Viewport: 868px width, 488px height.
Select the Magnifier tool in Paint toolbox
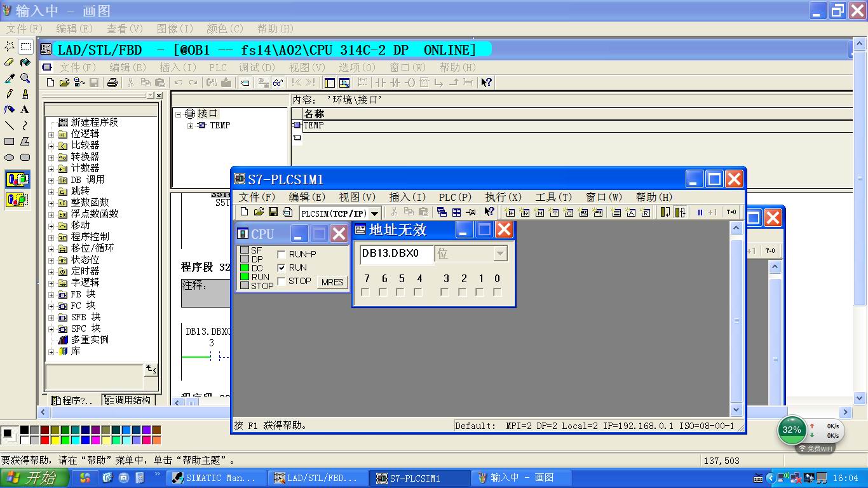pyautogui.click(x=25, y=78)
